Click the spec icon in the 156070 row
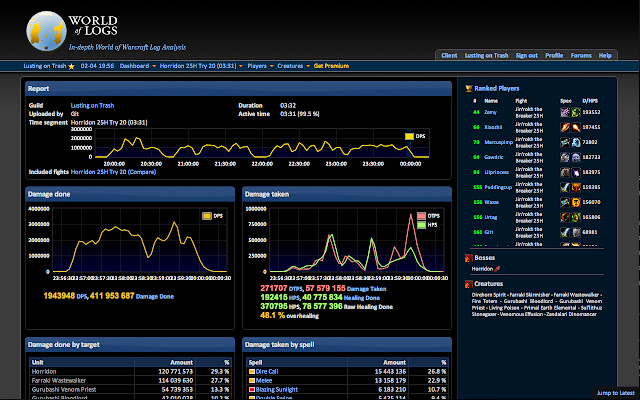 (576, 202)
